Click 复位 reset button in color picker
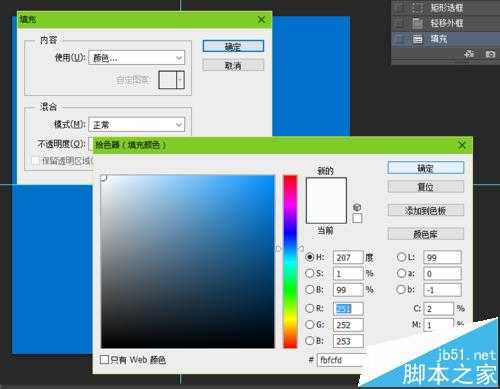 coord(426,187)
